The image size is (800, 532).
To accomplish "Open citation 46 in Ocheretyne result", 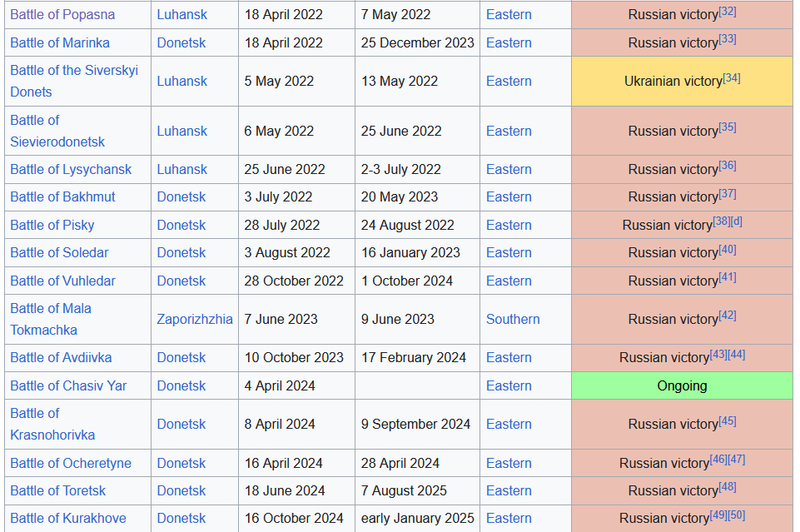I will tap(719, 460).
